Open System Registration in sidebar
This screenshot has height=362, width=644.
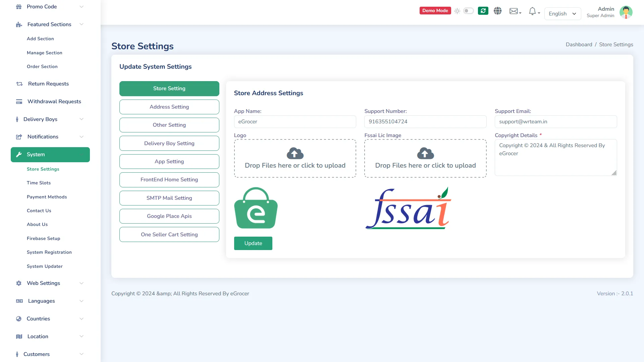pos(49,252)
